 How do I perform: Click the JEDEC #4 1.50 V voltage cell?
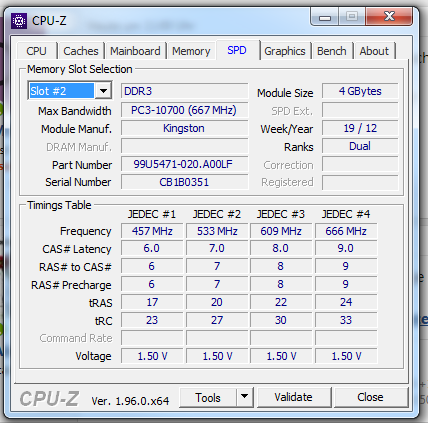click(346, 356)
